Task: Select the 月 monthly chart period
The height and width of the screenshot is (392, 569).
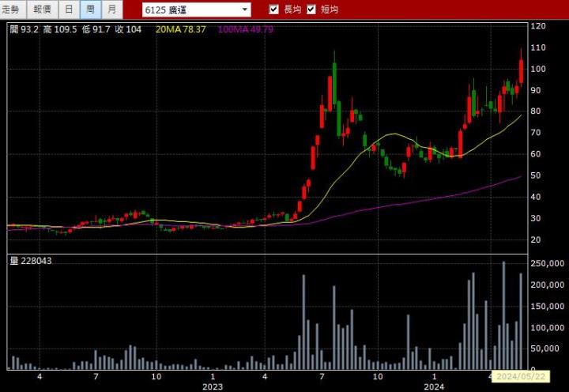Action: point(111,9)
